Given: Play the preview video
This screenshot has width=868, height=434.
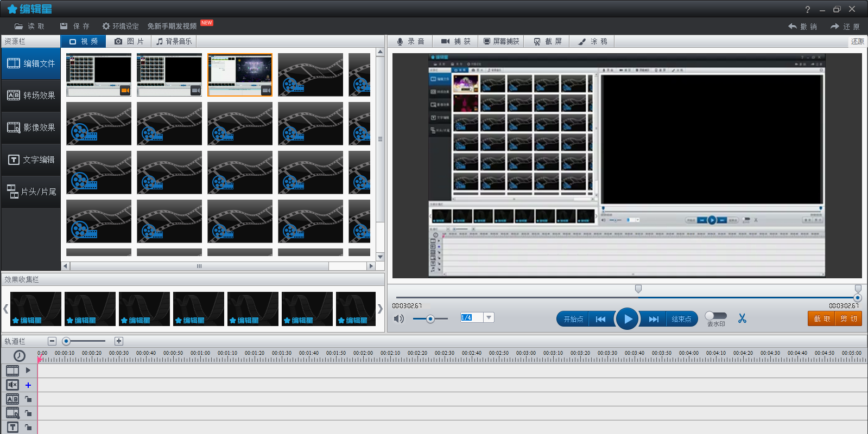Looking at the screenshot, I should point(627,319).
